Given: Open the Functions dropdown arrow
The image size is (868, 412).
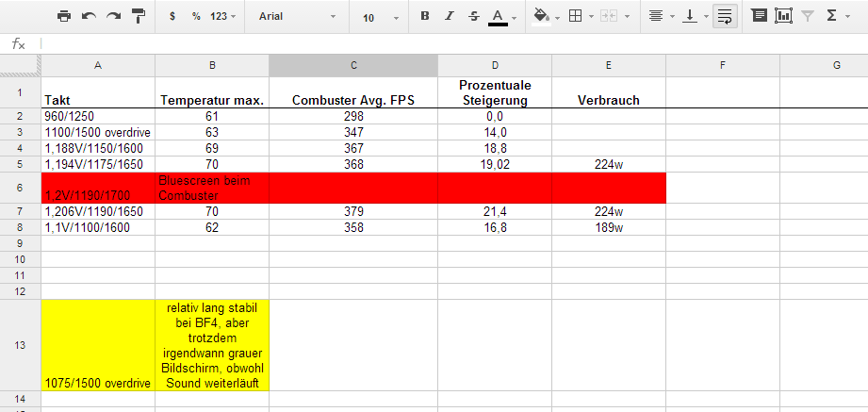Looking at the screenshot, I should point(847,17).
